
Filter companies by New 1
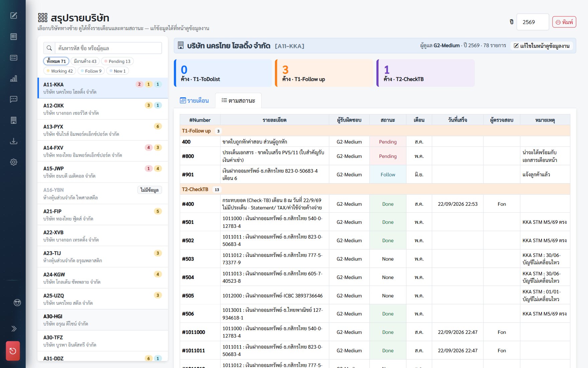tap(118, 71)
